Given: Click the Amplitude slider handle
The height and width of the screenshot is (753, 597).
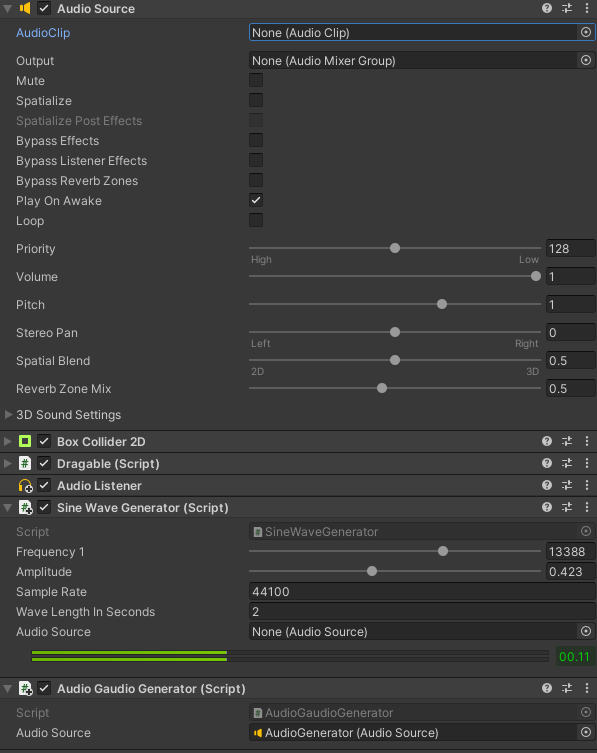Looking at the screenshot, I should coord(372,571).
